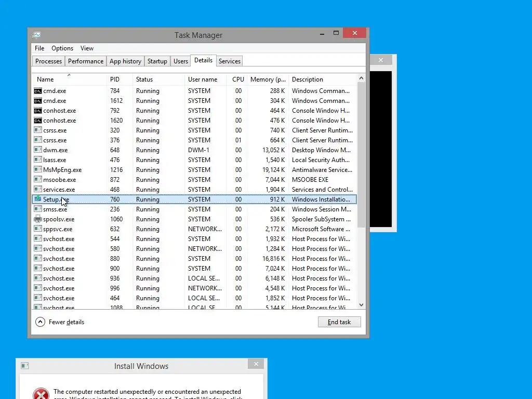
Task: Open the File menu
Action: pyautogui.click(x=39, y=48)
